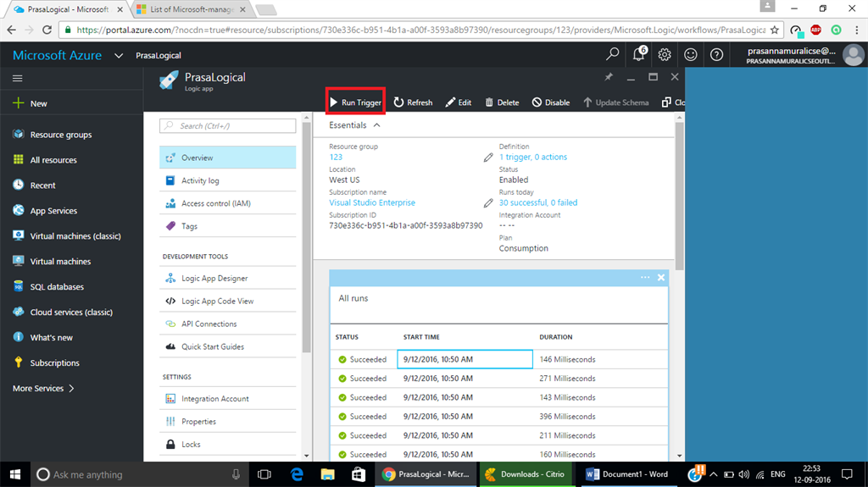This screenshot has width=868, height=487.
Task: Select run with 396 Milliseconds duration
Action: 499,416
